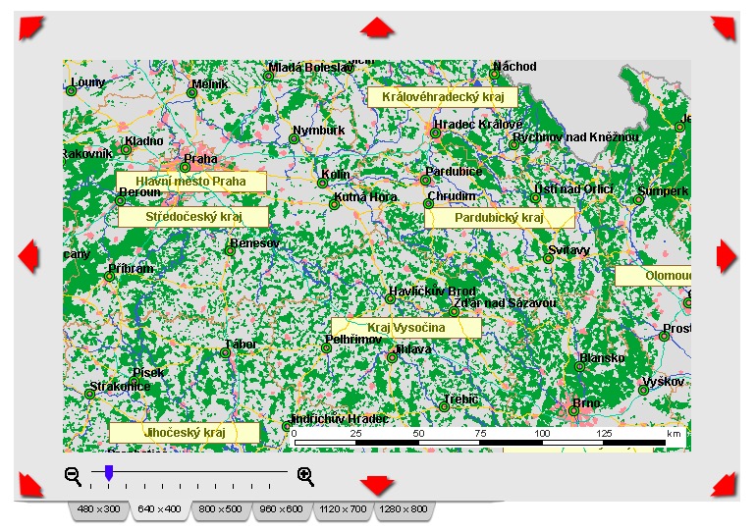Pan map southeast using corner arrow
The height and width of the screenshot is (532, 756).
point(724,484)
